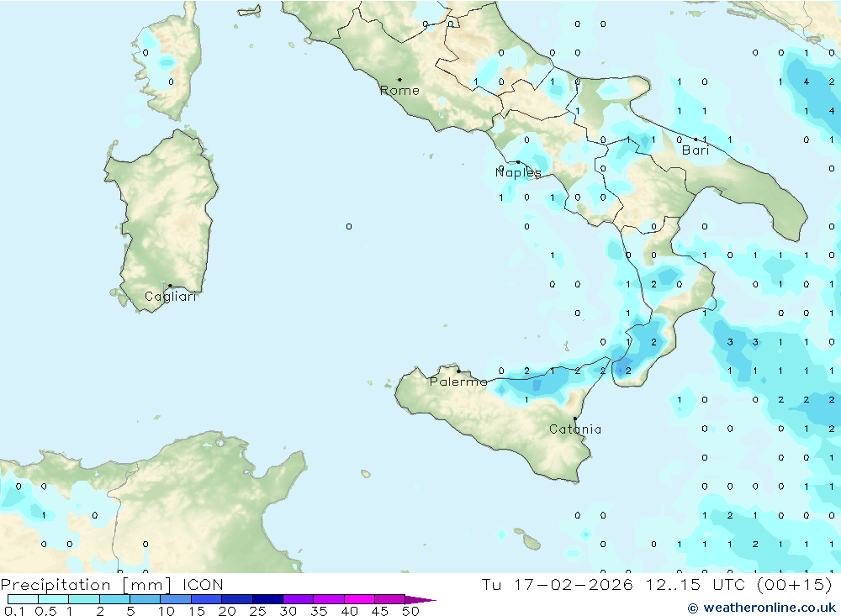Image resolution: width=841 pixels, height=616 pixels.
Task: Click the Cagliari city marker dot
Action: 170,286
